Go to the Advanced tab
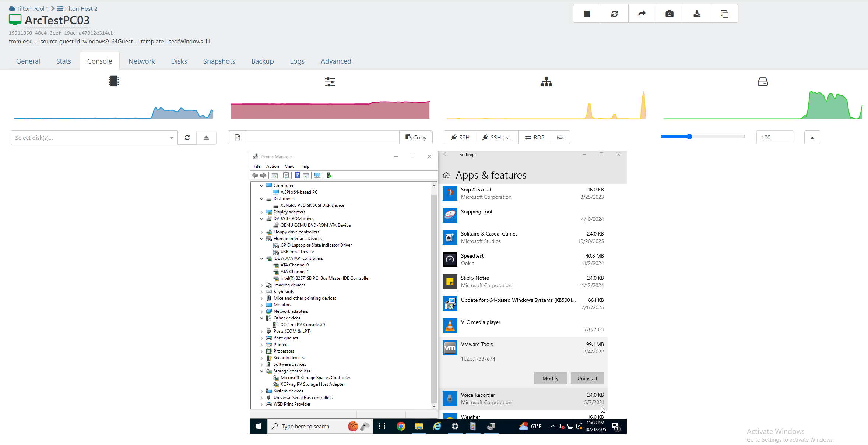This screenshot has width=868, height=445. 336,61
